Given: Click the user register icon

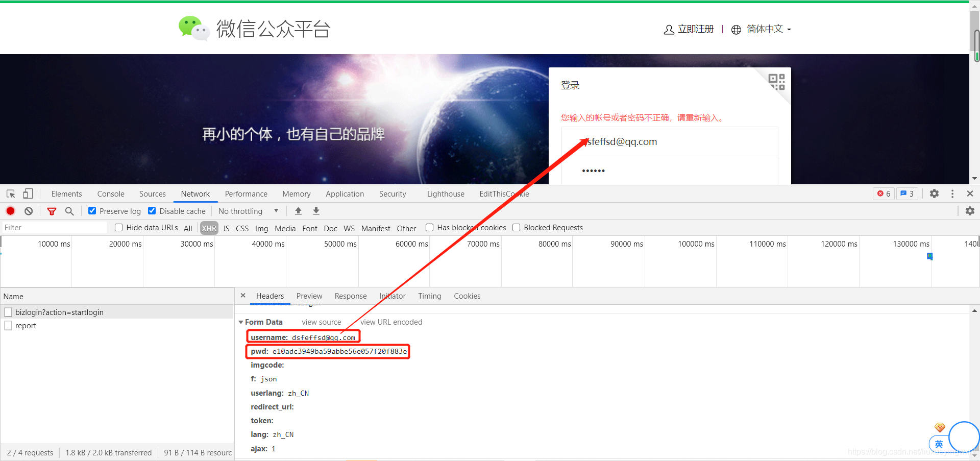Looking at the screenshot, I should (669, 30).
